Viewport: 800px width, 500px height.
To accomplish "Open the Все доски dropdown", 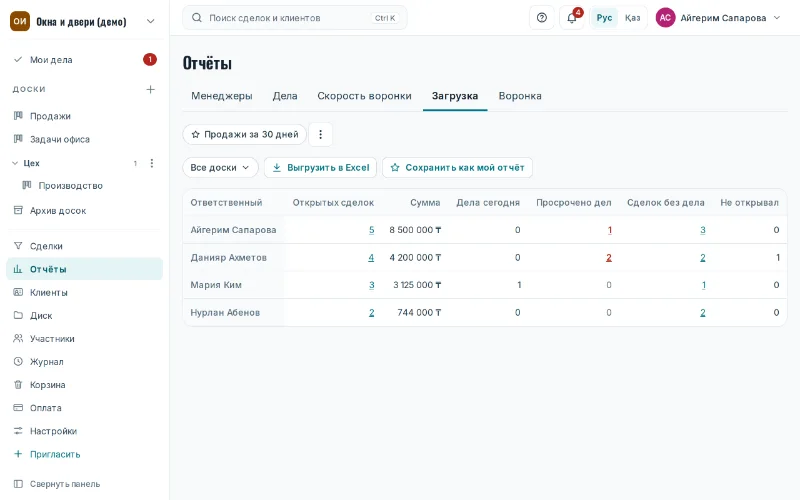I will coord(220,167).
